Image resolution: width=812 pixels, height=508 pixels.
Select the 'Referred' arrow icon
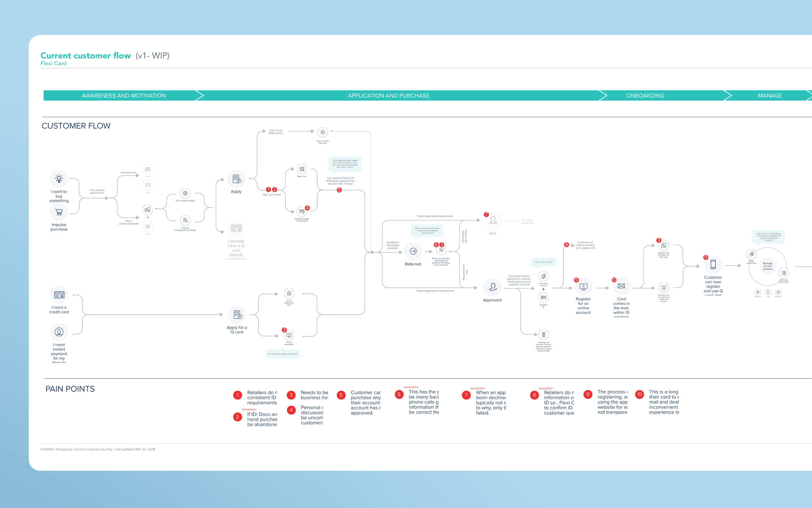[413, 251]
